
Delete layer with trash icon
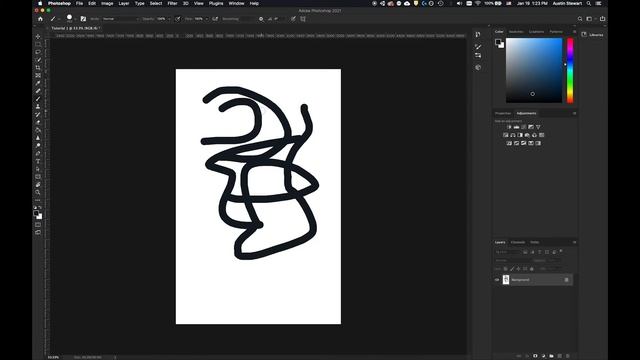pos(568,356)
